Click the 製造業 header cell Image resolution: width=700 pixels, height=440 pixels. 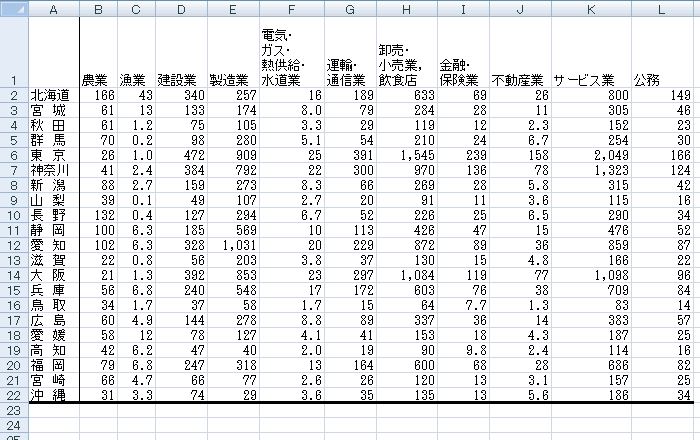(233, 52)
